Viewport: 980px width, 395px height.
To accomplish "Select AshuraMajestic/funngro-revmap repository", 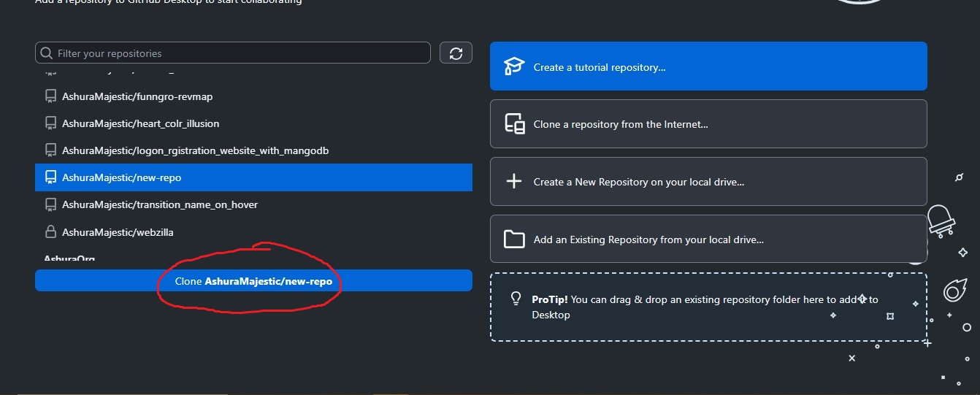I will (253, 96).
